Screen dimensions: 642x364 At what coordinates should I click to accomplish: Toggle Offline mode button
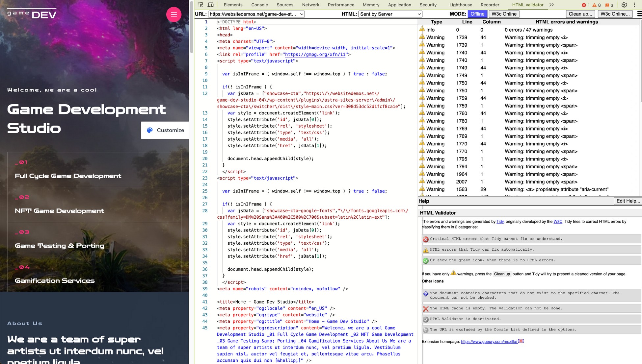coord(477,13)
